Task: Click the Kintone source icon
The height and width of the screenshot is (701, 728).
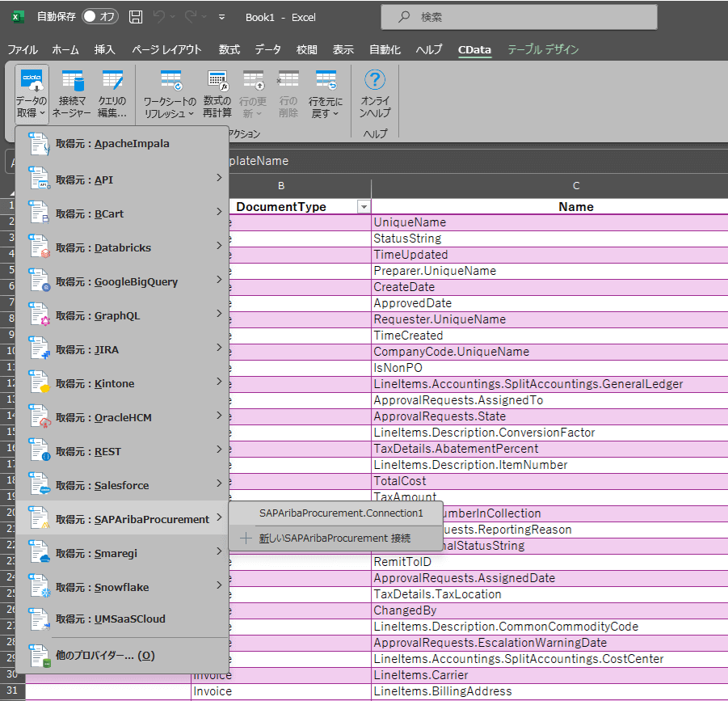Action: (39, 382)
